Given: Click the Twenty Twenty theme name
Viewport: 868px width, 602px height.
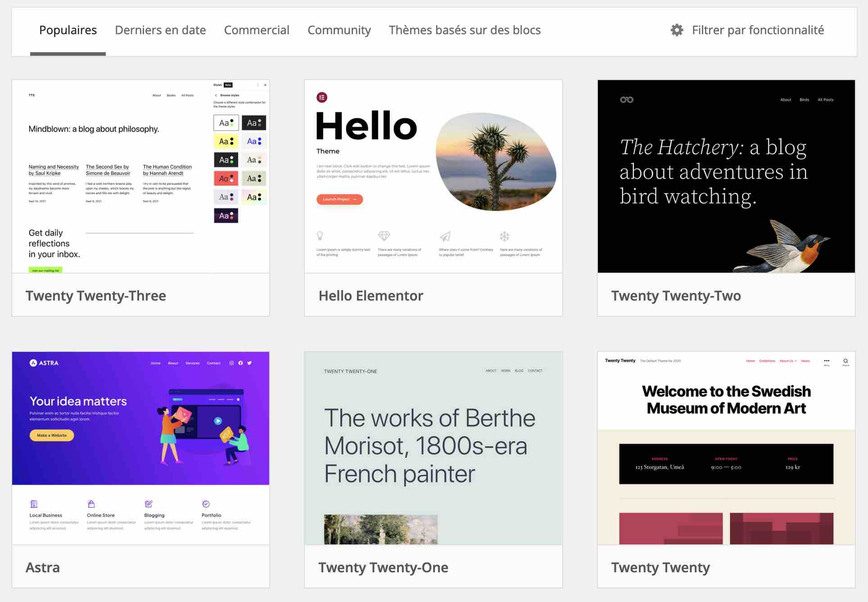Looking at the screenshot, I should point(660,567).
